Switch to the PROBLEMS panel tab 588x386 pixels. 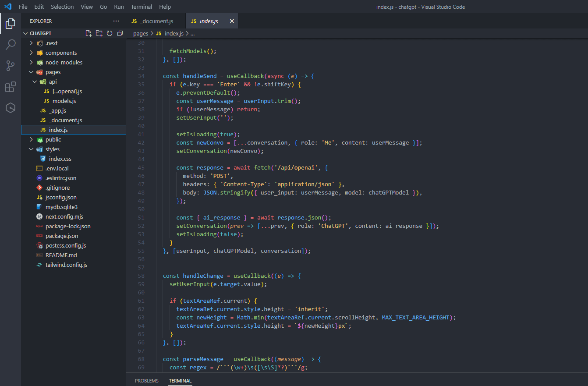[147, 381]
